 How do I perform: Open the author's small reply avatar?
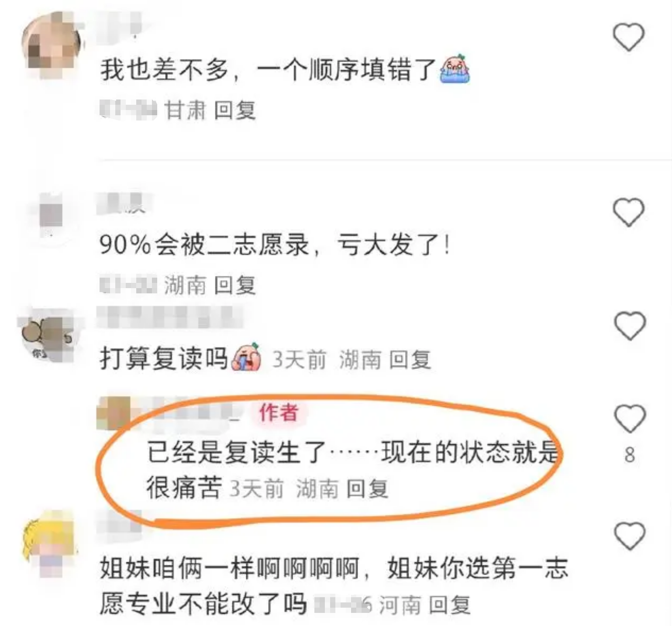[x=113, y=413]
